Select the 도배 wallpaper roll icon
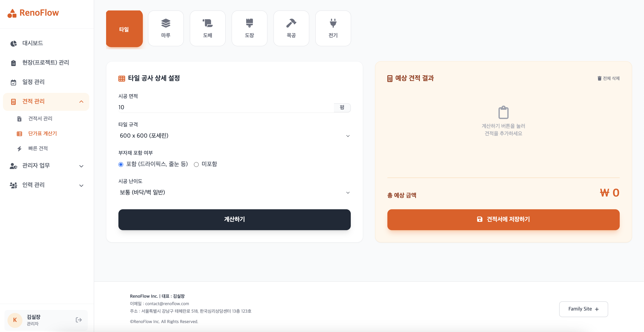The image size is (644, 332). pos(208,23)
